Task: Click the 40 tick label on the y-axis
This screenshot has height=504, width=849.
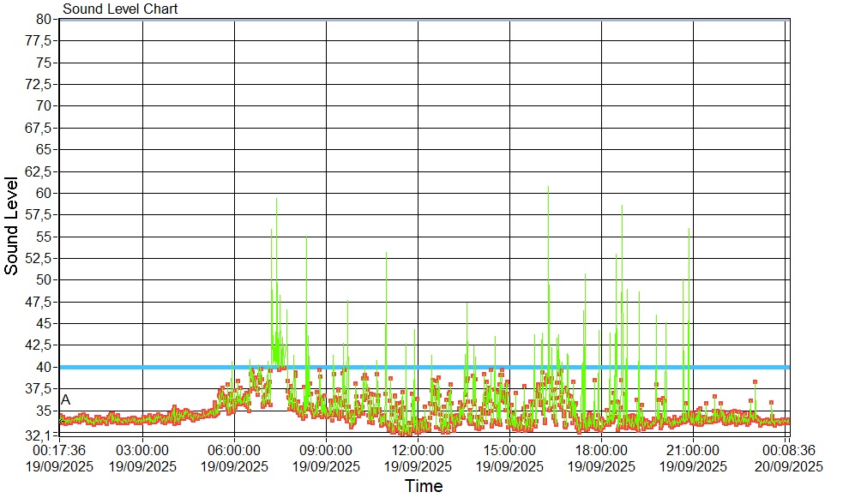Action: (x=45, y=367)
